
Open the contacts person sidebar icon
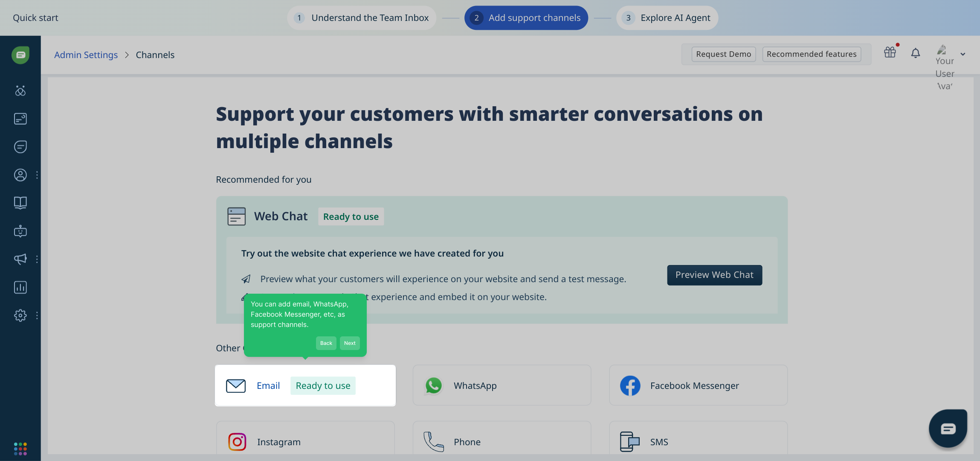click(x=20, y=175)
